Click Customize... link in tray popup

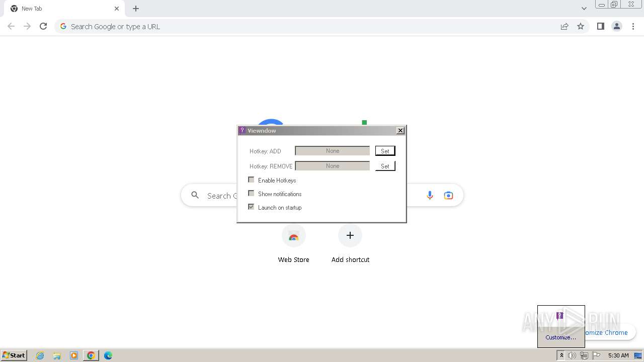[561, 337]
